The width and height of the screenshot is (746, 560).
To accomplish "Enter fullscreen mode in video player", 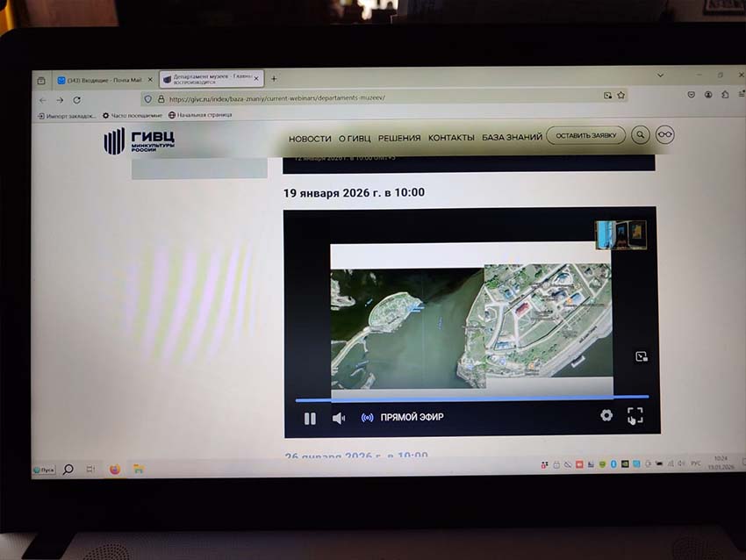I will [x=635, y=416].
